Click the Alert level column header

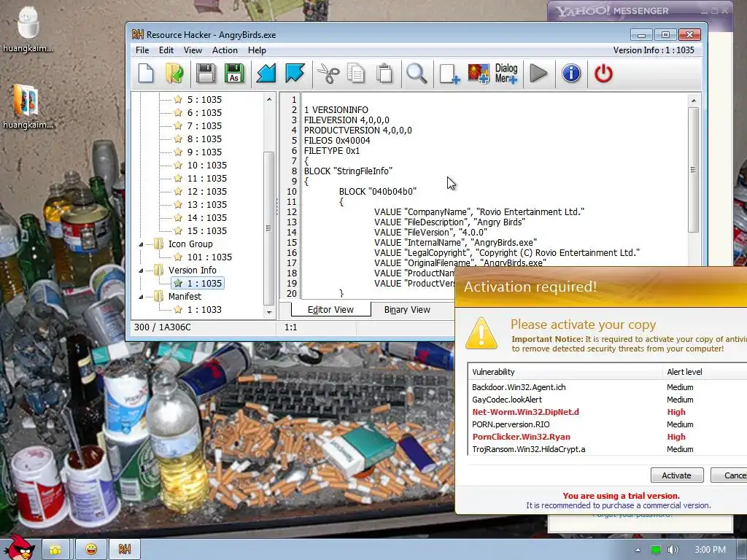tap(705, 372)
